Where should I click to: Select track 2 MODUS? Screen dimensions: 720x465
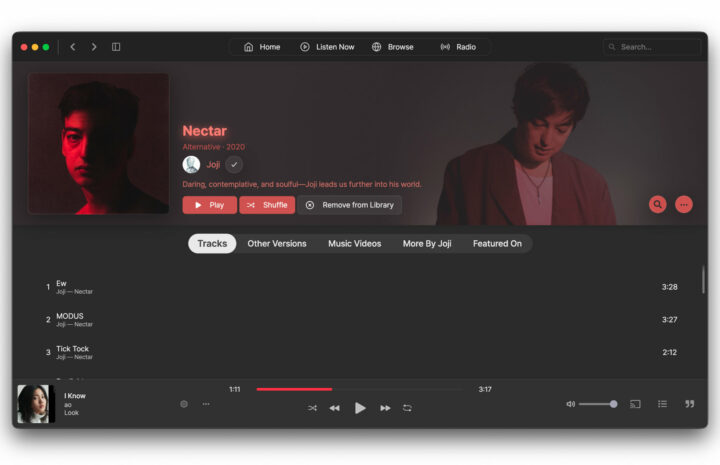click(x=360, y=319)
